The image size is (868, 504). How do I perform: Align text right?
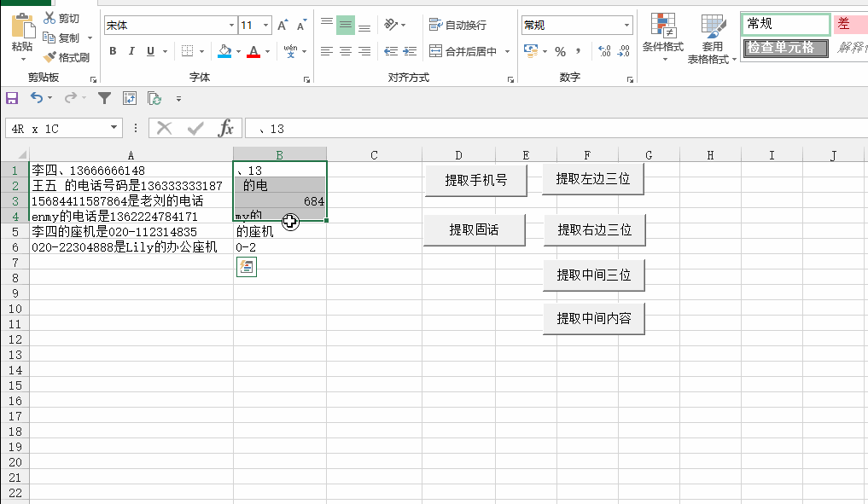point(364,51)
